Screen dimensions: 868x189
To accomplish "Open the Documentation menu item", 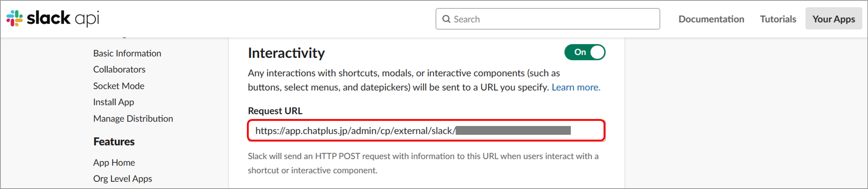I will click(711, 19).
